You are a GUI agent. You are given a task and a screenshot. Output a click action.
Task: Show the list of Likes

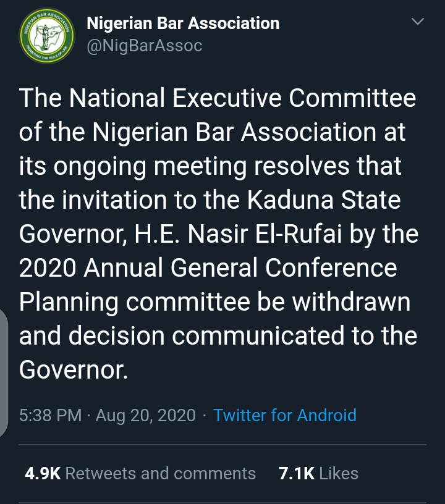click(339, 473)
